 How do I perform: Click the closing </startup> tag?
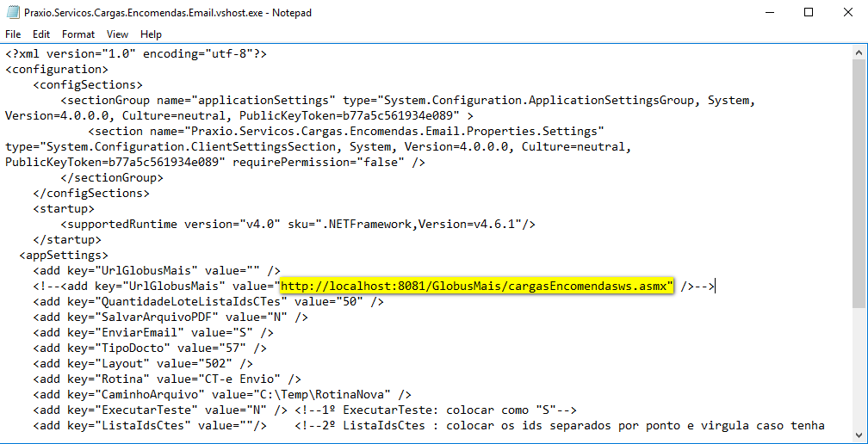point(67,240)
